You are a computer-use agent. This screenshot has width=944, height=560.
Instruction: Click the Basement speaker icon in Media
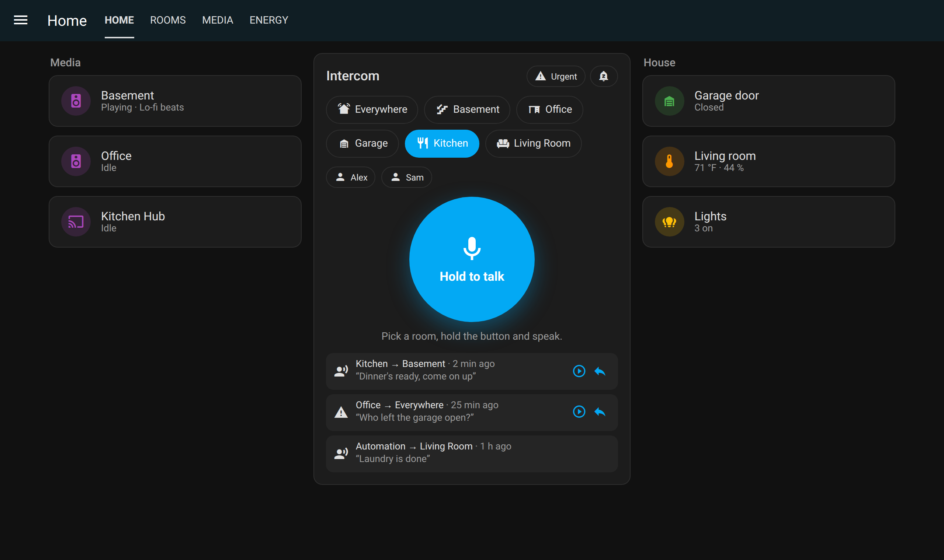[x=76, y=101]
